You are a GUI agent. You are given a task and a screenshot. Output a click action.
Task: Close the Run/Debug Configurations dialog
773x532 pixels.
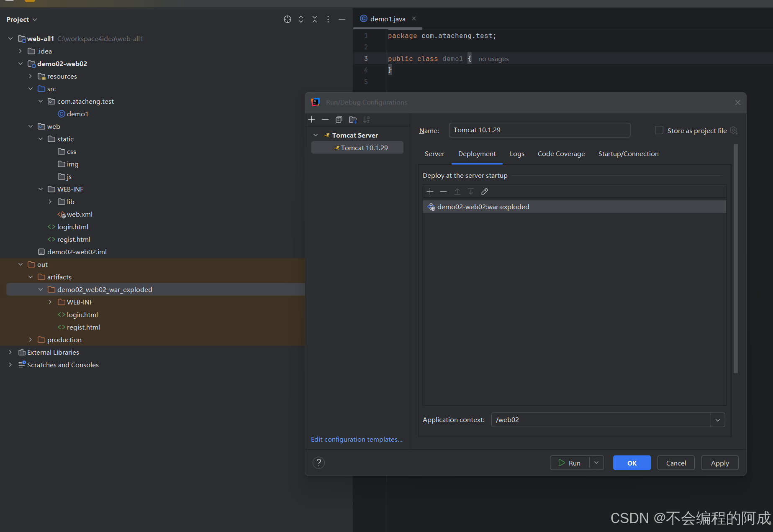click(x=738, y=102)
